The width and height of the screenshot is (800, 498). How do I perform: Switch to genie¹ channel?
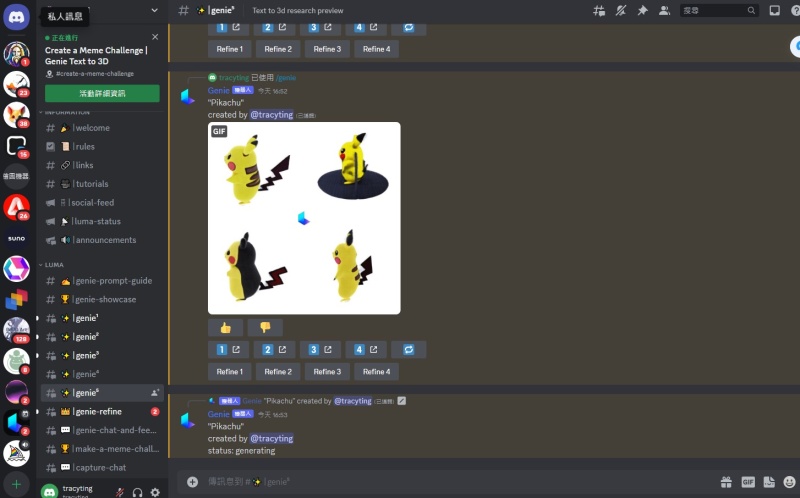pyautogui.click(x=102, y=318)
